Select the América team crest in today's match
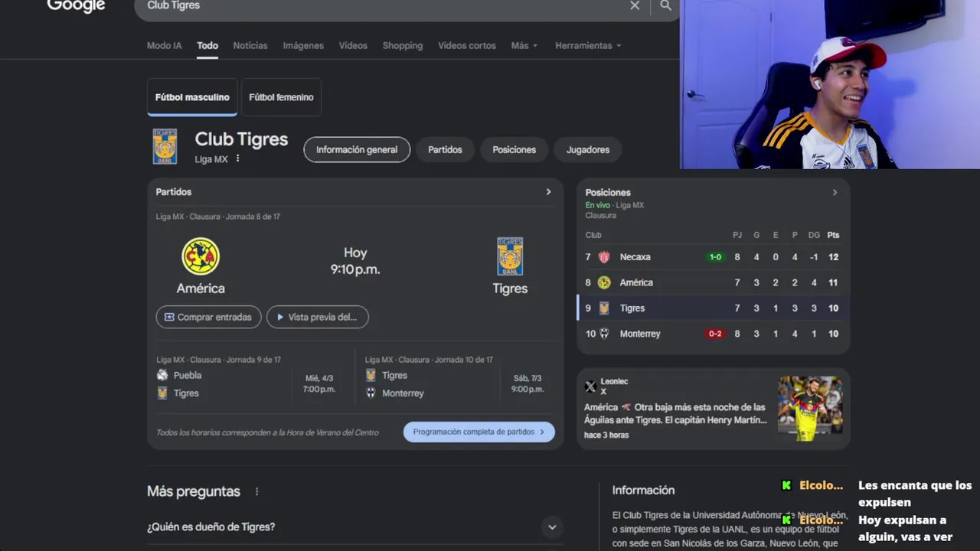The height and width of the screenshot is (551, 980). (x=201, y=256)
